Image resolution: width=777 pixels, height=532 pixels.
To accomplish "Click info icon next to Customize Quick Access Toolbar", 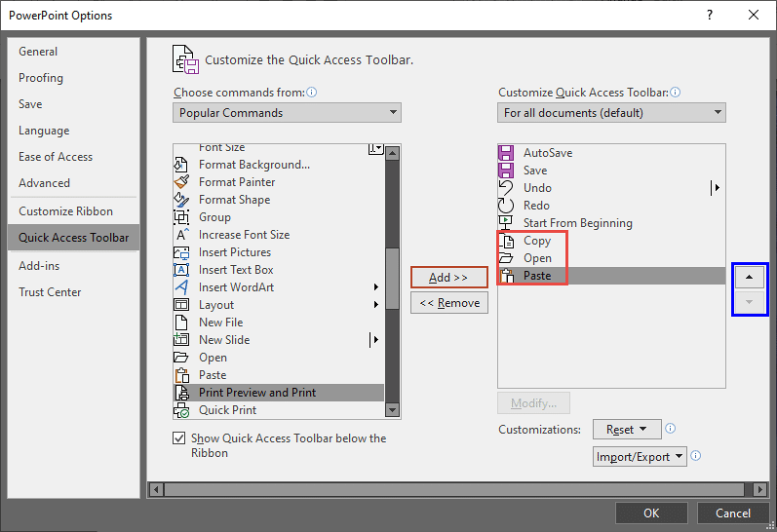I will click(x=676, y=93).
